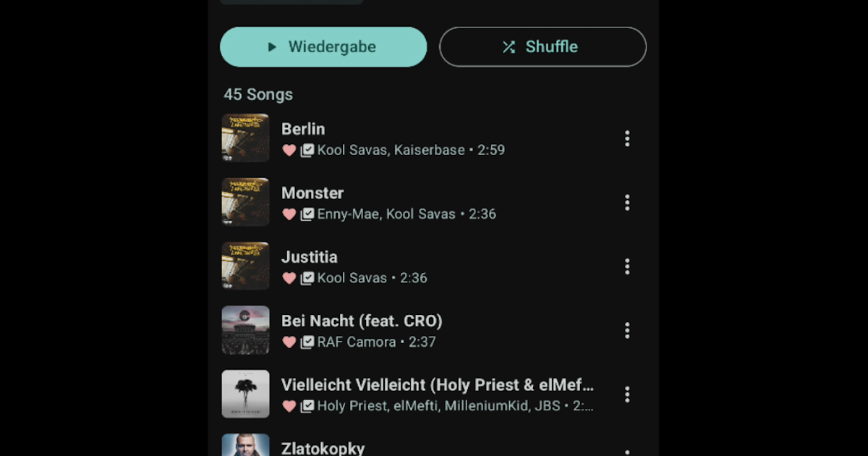Click heart icon on Vielleicht Vielleicht

tap(289, 406)
